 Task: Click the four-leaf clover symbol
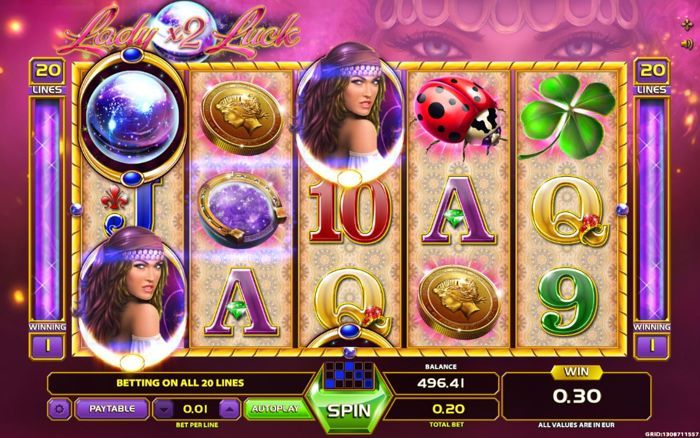(567, 116)
